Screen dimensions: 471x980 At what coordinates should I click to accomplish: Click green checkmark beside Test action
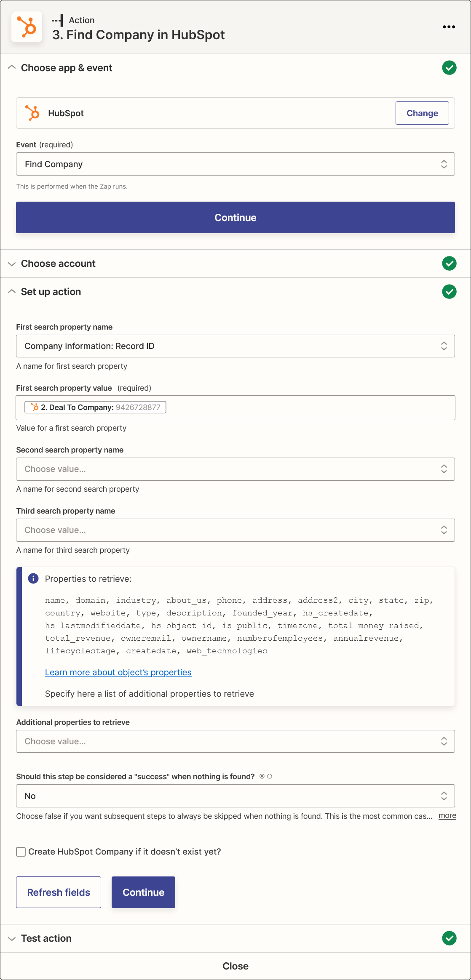[449, 938]
